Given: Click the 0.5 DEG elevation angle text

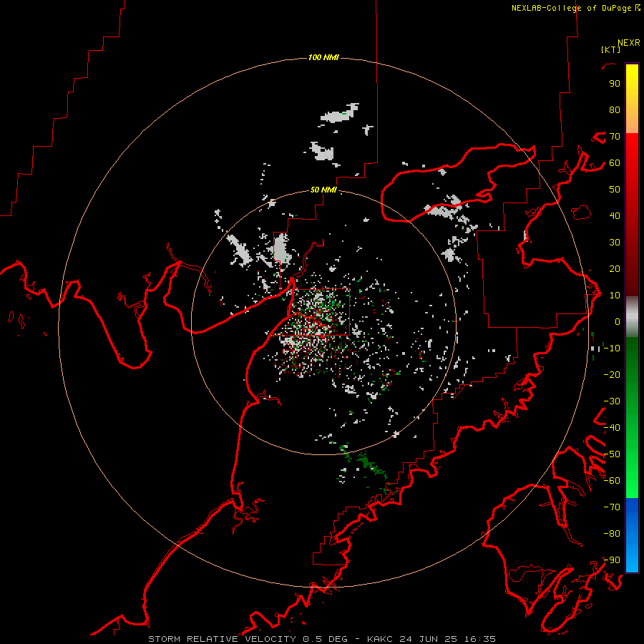Looking at the screenshot, I should click(325, 639).
